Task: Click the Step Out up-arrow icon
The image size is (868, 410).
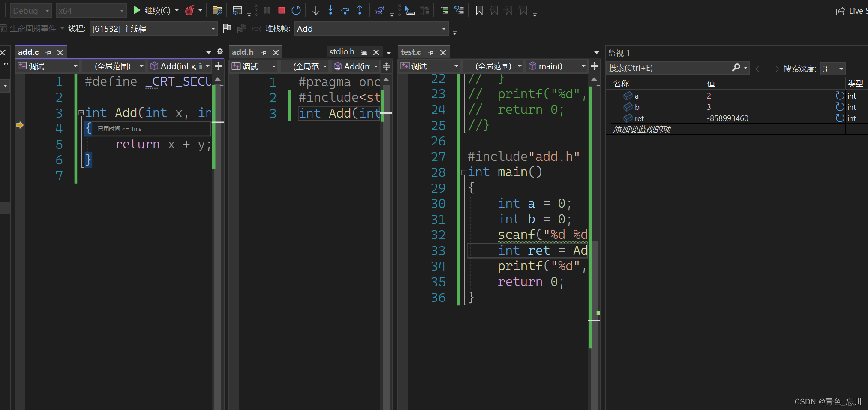Action: tap(360, 10)
